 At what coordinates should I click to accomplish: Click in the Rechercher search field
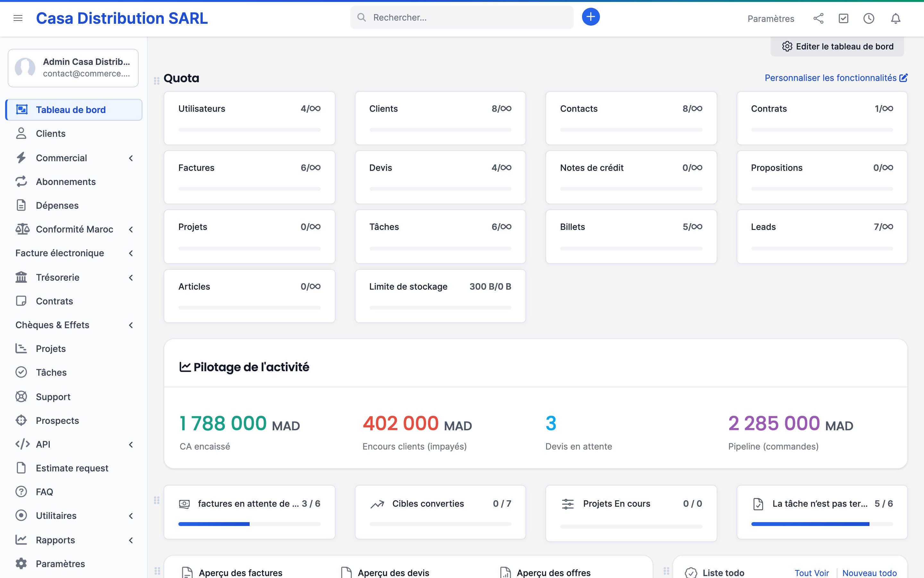(x=462, y=17)
